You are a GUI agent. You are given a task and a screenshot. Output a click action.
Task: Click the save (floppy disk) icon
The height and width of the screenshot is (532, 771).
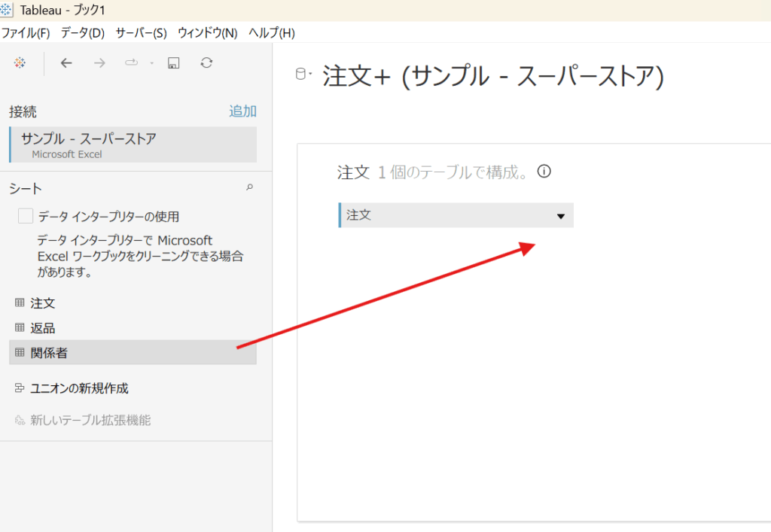coord(173,63)
